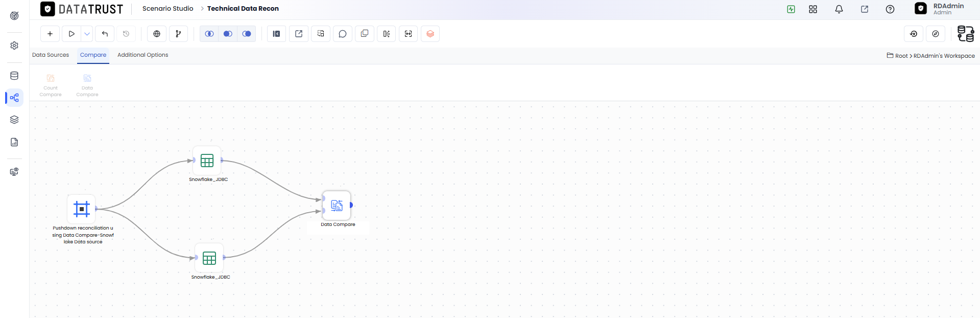Viewport: 980px width, 318px height.
Task: Click the large database sync icon
Action: pos(965,34)
